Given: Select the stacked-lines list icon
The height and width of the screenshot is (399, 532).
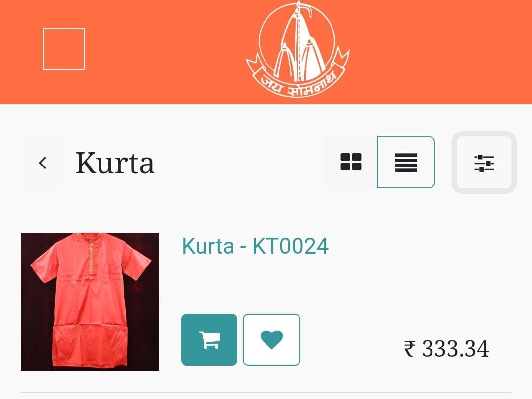Looking at the screenshot, I should click(x=406, y=162).
